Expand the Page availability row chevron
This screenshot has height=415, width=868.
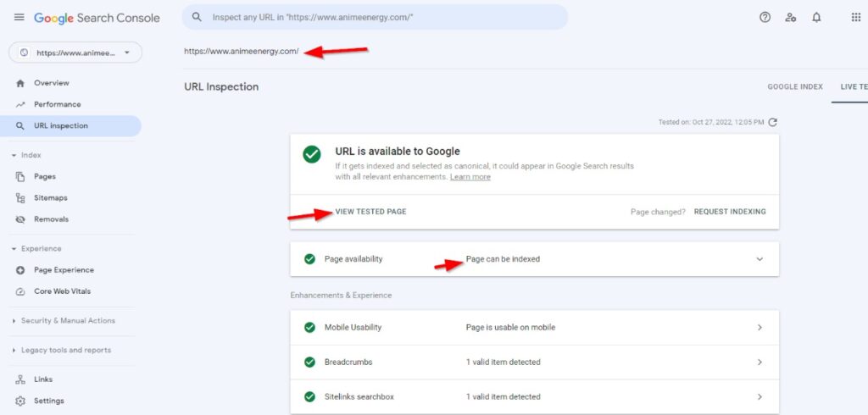point(759,259)
